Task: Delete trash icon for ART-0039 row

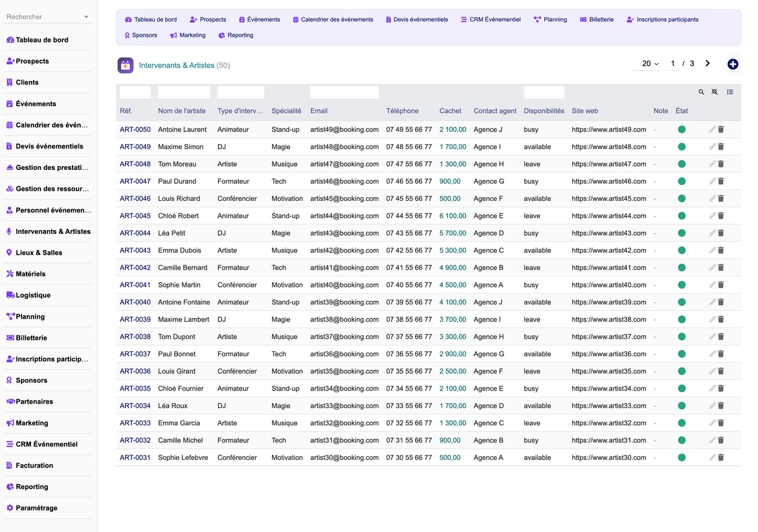Action: click(x=721, y=319)
